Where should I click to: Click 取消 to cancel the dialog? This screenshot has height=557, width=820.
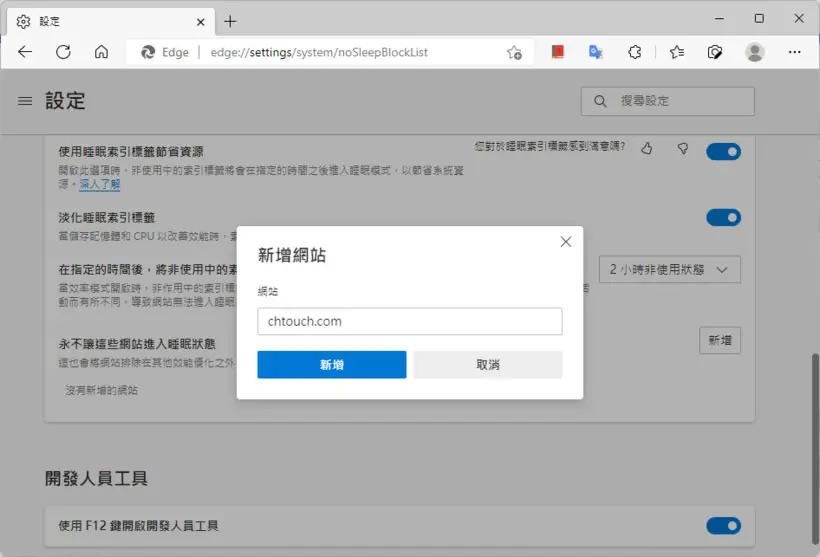pyautogui.click(x=487, y=365)
